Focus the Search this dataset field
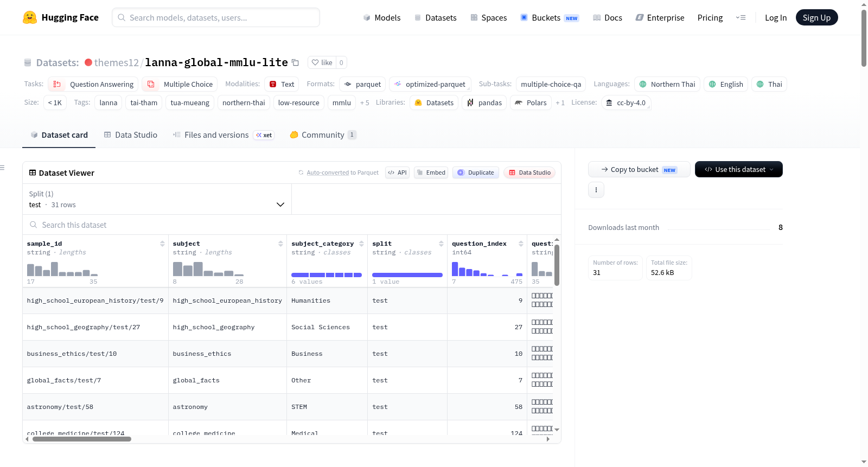Screen dimensions: 868x467 (x=292, y=225)
